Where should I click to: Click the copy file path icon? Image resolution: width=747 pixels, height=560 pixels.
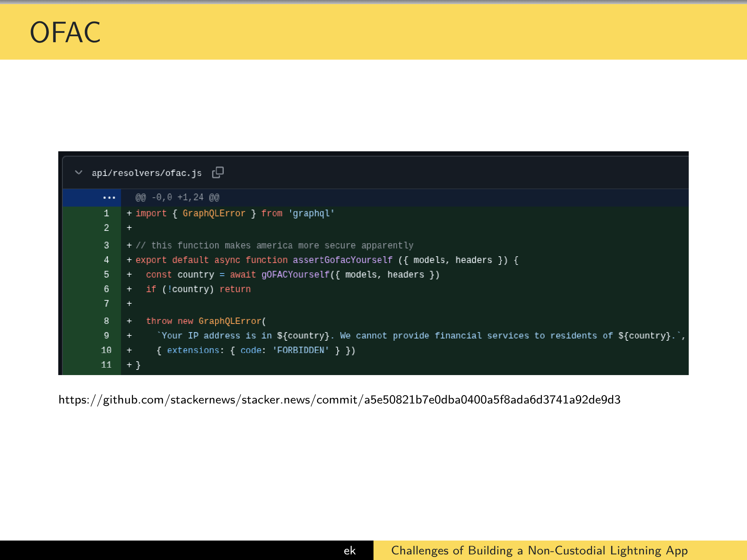218,172
